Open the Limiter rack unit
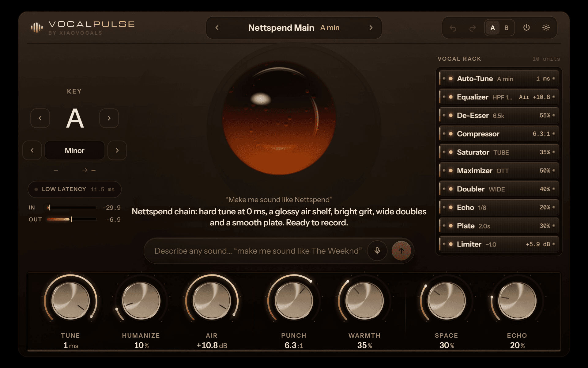 tap(499, 244)
